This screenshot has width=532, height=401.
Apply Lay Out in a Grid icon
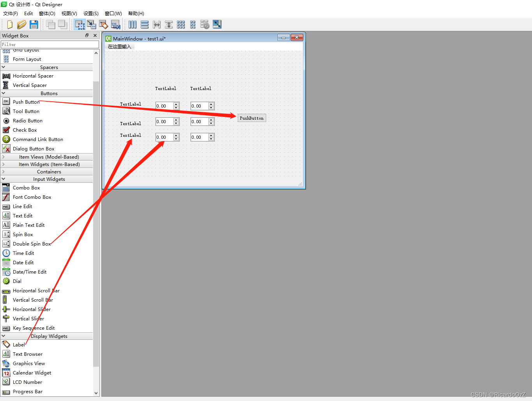(x=181, y=25)
